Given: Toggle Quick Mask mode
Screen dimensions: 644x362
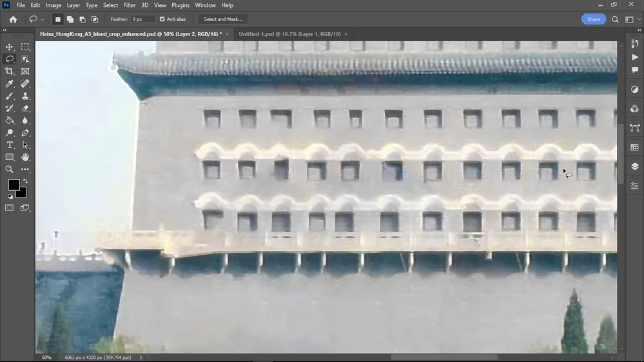Looking at the screenshot, I should (x=9, y=207).
